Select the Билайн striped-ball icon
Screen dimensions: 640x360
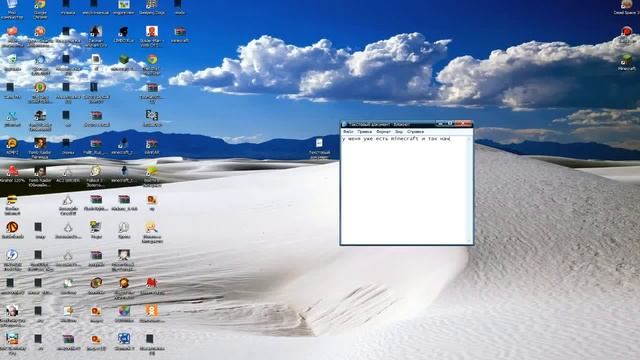click(x=12, y=200)
